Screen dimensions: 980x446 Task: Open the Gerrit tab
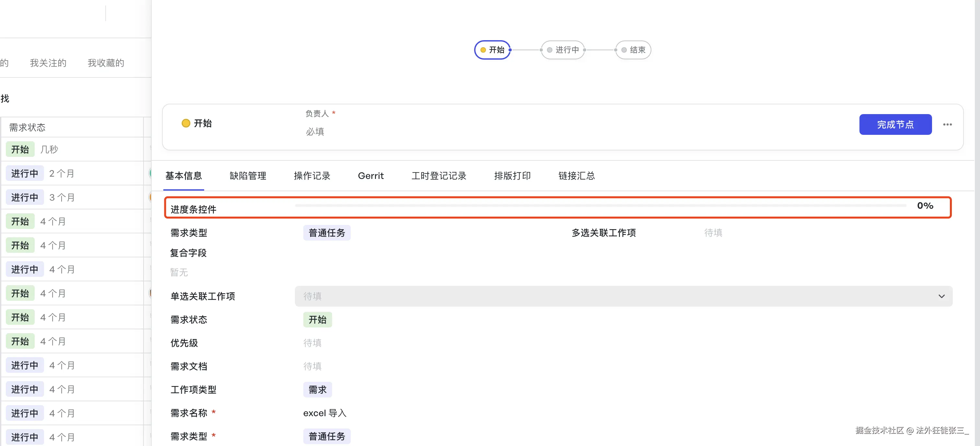click(370, 176)
